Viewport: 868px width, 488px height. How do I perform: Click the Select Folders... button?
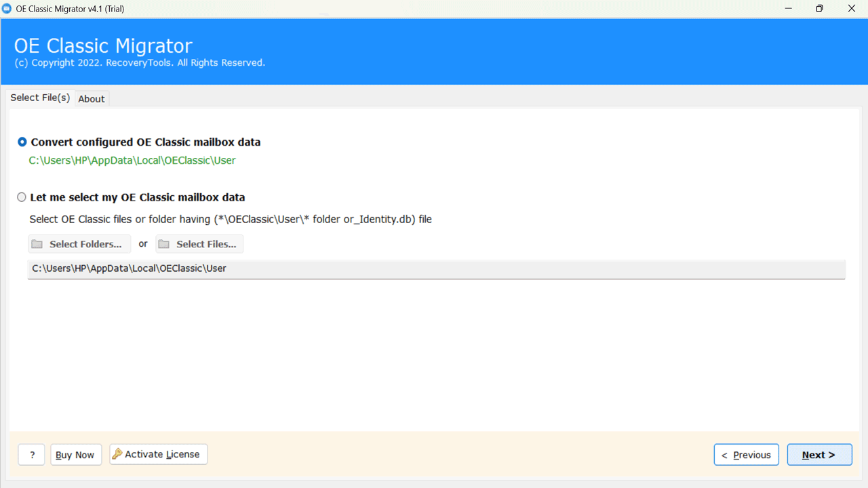point(79,244)
